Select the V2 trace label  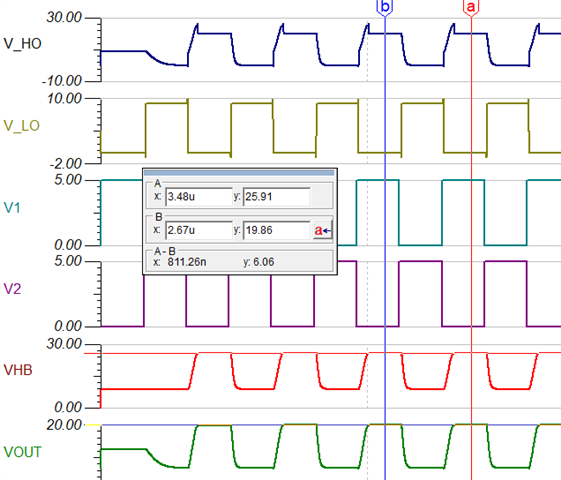(13, 289)
